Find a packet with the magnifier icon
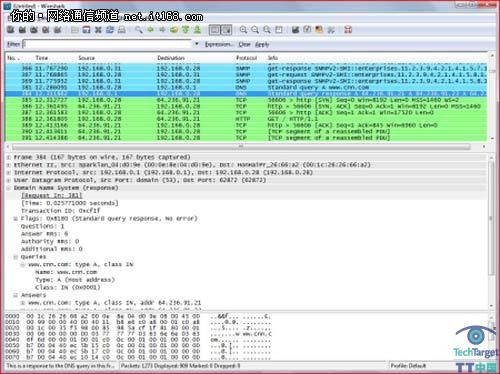The height and width of the screenshot is (374, 500). (x=139, y=30)
